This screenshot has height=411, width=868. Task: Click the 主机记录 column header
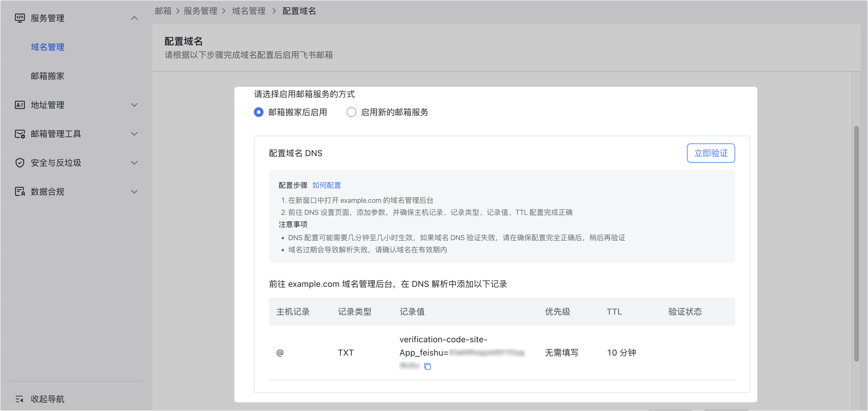click(293, 312)
